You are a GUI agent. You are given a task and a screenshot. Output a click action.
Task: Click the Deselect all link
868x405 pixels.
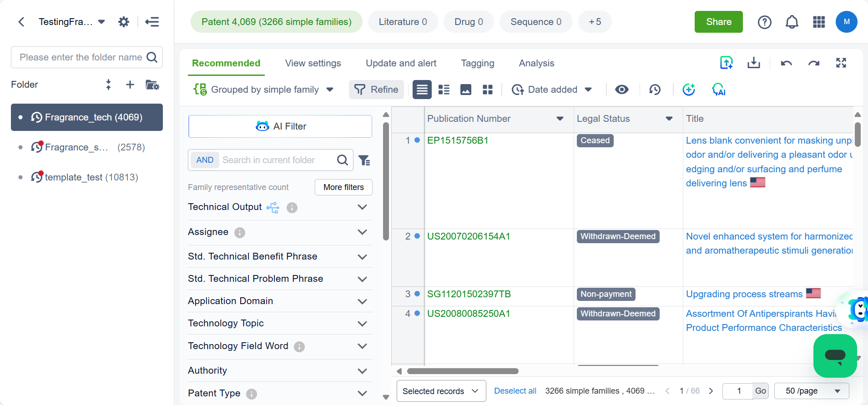point(515,391)
